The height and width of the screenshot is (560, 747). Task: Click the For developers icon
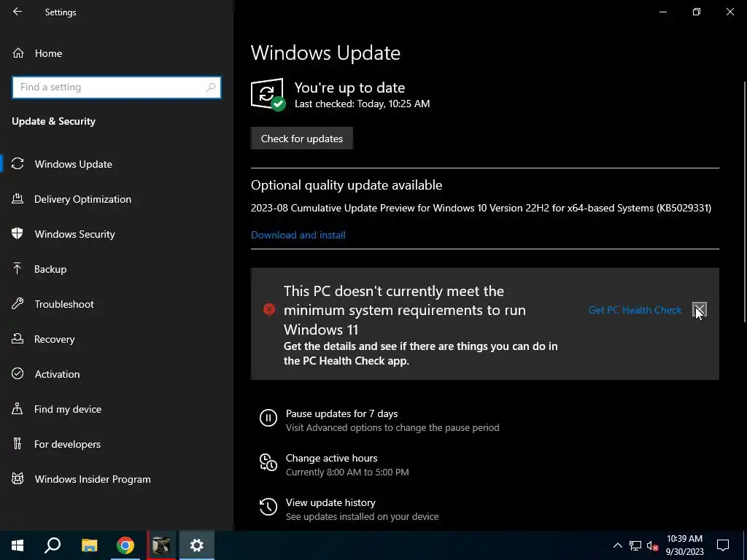[x=18, y=444]
